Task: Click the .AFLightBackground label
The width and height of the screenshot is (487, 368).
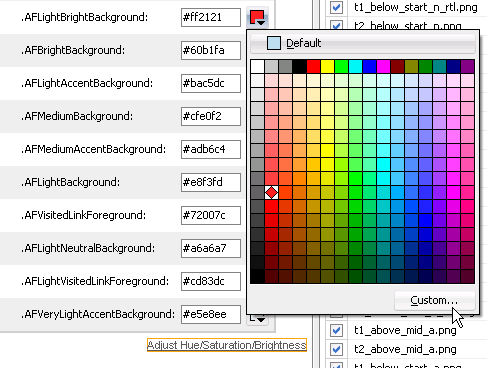Action: point(70,182)
